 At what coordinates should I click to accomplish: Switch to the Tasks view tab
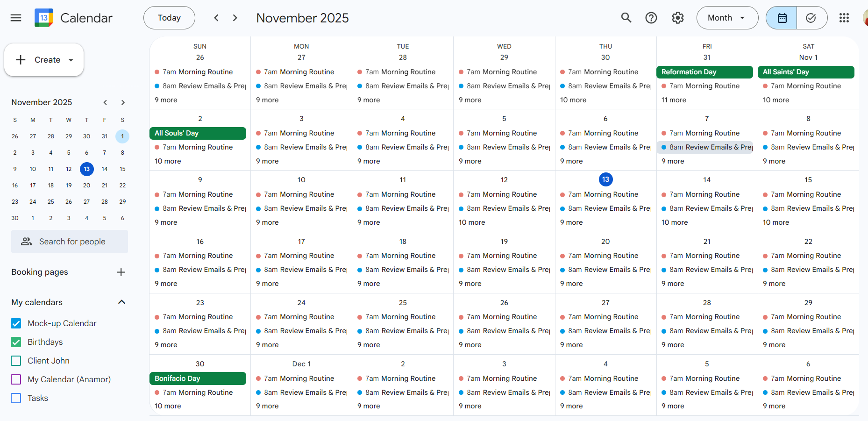[811, 18]
